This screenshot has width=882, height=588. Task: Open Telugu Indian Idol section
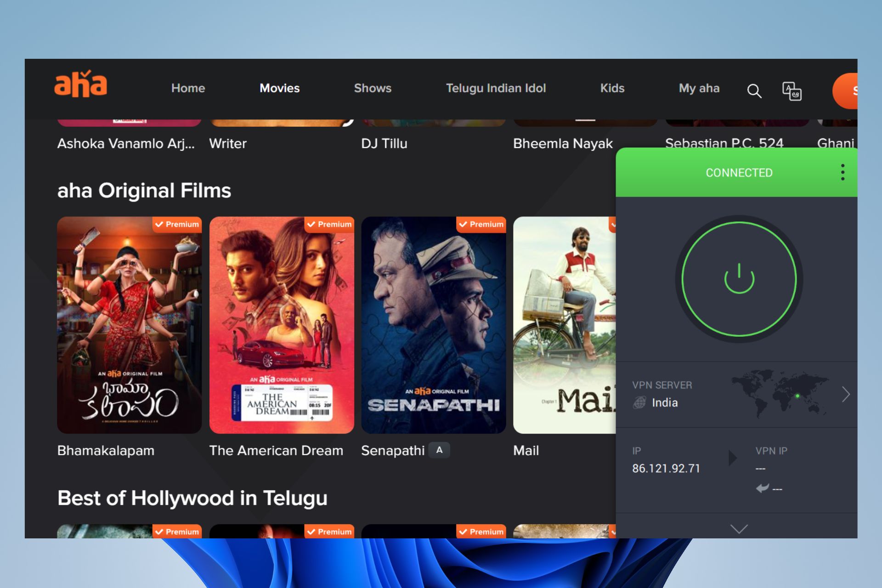point(496,88)
